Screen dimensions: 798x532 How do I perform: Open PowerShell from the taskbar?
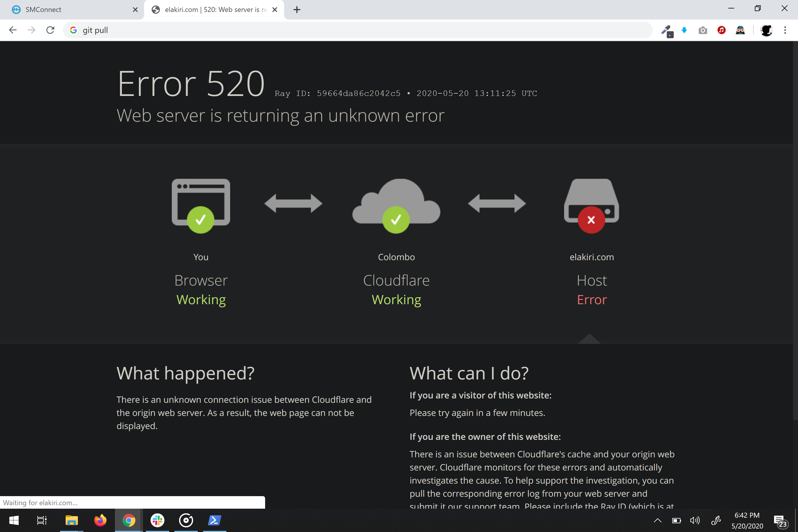pyautogui.click(x=214, y=520)
